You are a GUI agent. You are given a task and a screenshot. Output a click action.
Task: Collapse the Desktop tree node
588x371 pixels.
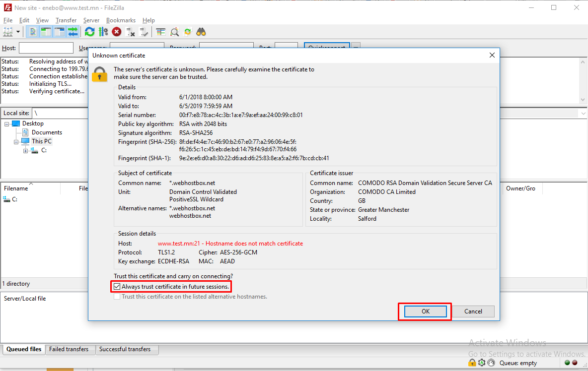[x=6, y=124]
